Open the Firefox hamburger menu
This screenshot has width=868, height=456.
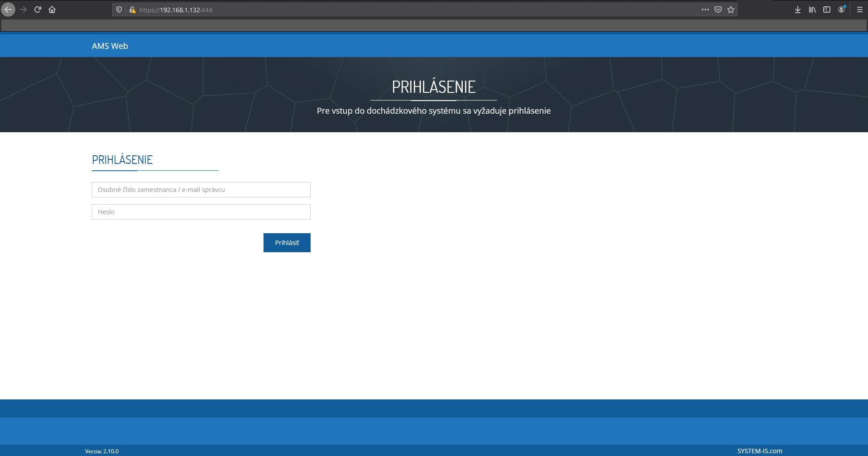tap(859, 9)
